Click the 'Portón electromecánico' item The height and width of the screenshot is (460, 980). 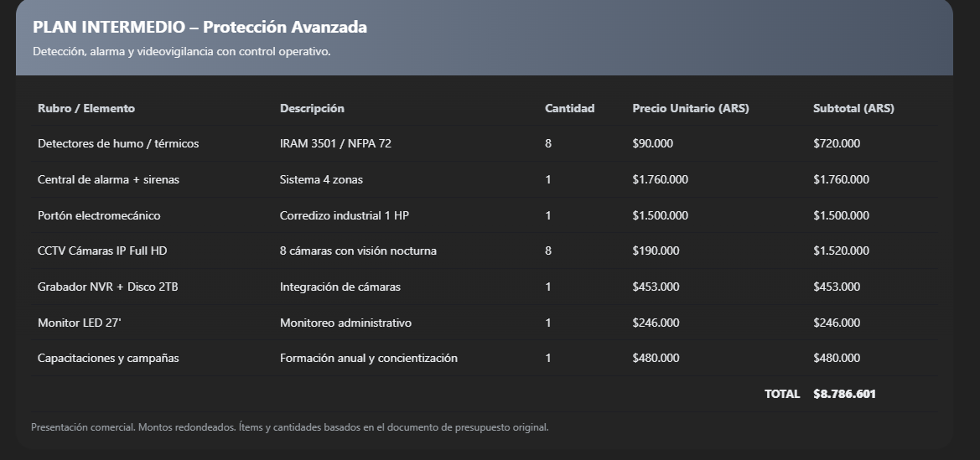[99, 215]
